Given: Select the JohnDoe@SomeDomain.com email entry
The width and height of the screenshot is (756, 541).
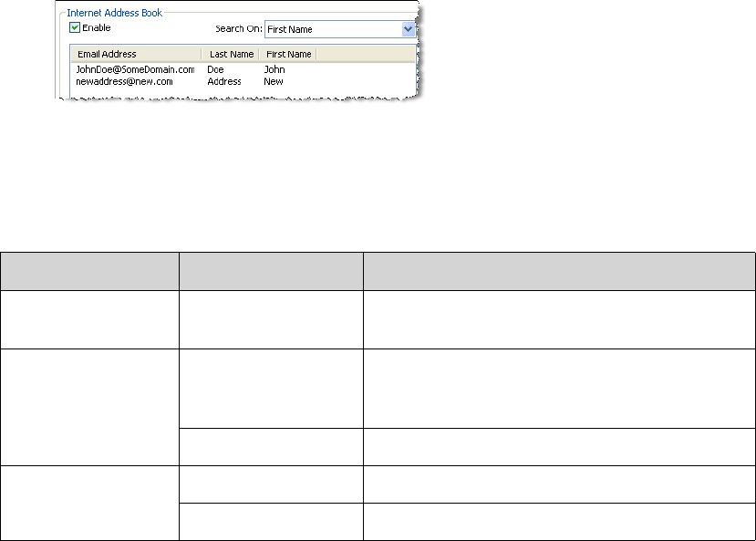Looking at the screenshot, I should tap(135, 69).
